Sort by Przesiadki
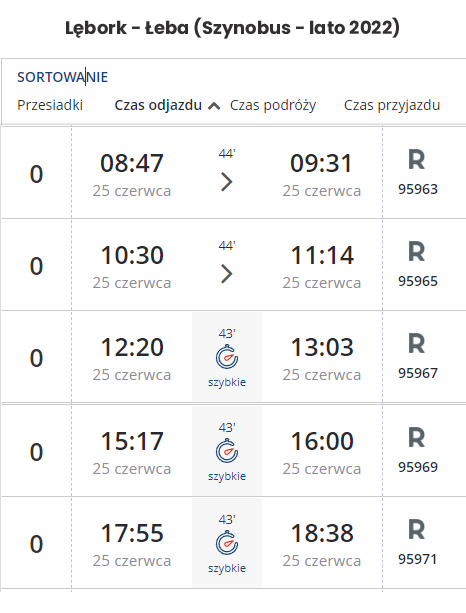The width and height of the screenshot is (466, 613). point(50,105)
